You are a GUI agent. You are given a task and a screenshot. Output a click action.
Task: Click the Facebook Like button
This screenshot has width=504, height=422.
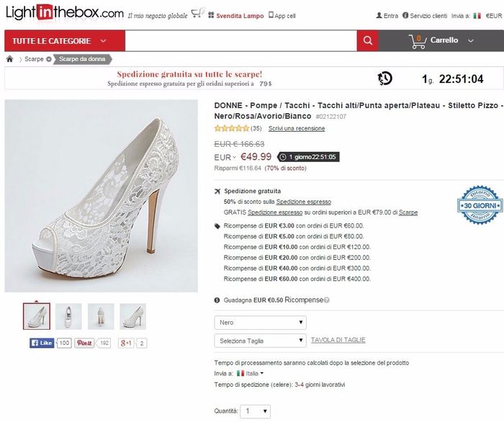pos(42,344)
